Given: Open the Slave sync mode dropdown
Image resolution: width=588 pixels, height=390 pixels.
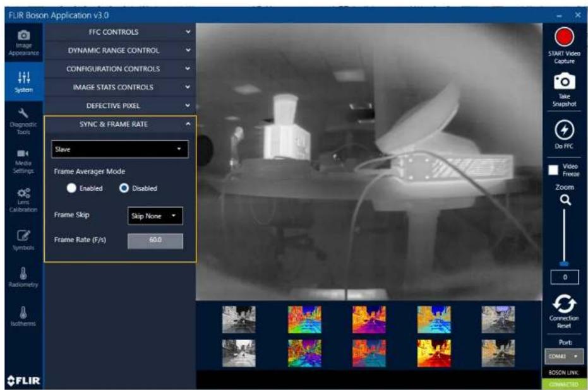Looking at the screenshot, I should tap(119, 149).
